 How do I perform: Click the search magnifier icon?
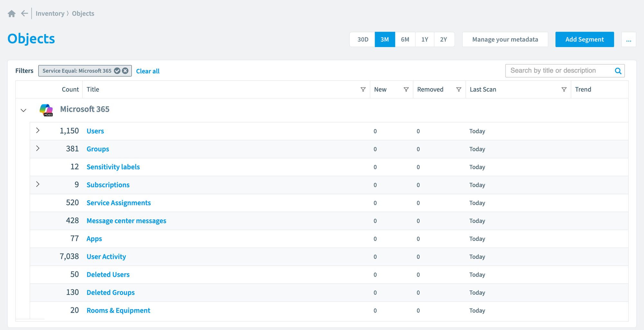pyautogui.click(x=618, y=71)
